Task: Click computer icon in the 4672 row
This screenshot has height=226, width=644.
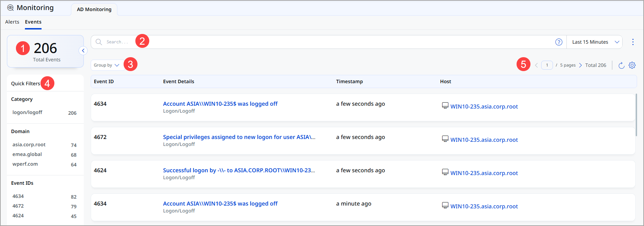Action: pos(445,139)
